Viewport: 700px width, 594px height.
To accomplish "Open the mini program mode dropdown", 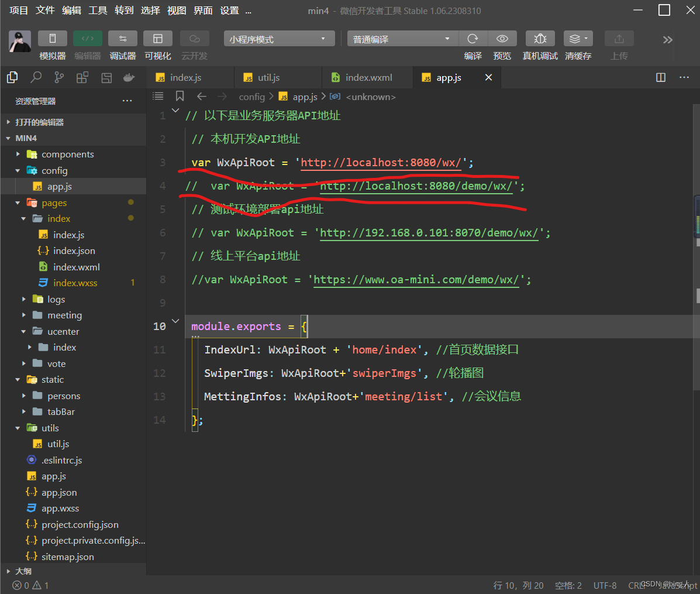I will pyautogui.click(x=279, y=39).
